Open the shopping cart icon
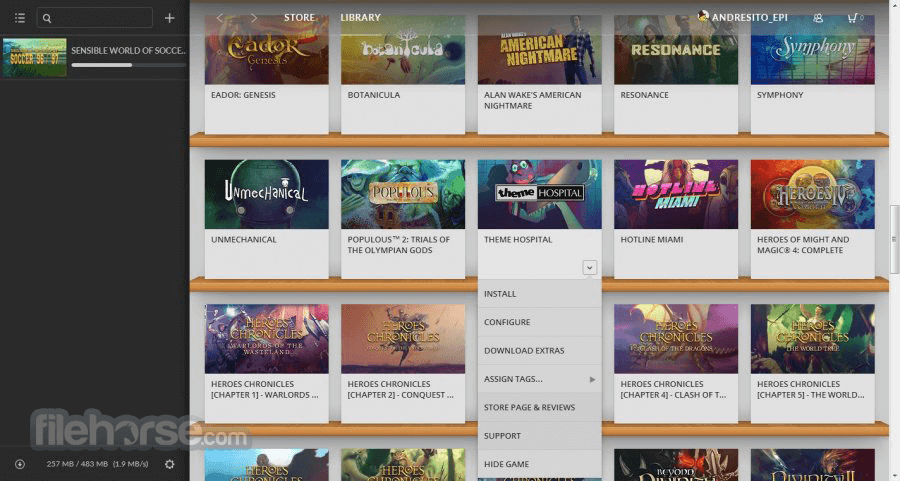The image size is (900, 481). [x=855, y=18]
